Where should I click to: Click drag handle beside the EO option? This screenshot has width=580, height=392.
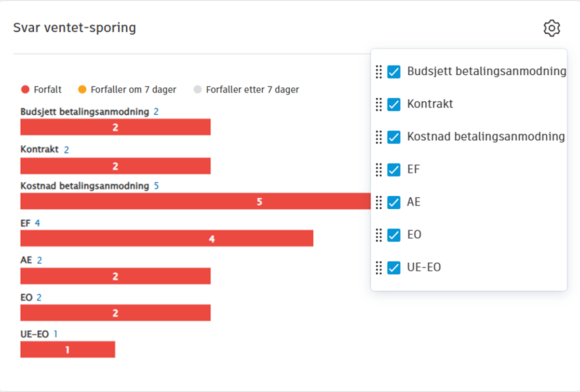(379, 235)
